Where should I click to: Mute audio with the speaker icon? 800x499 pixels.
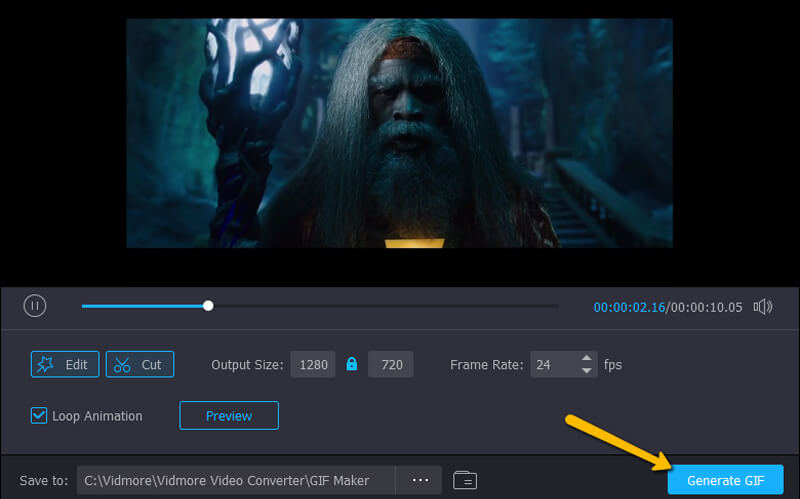pos(764,307)
